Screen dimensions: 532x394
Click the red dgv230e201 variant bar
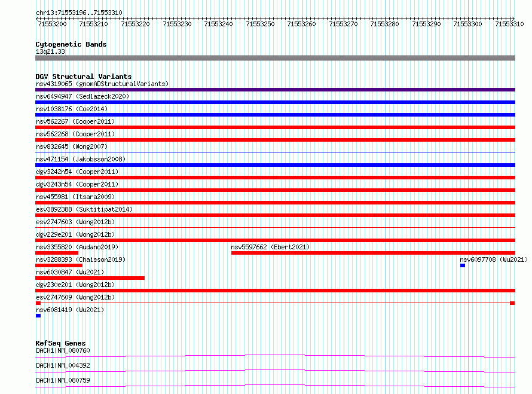275,291
